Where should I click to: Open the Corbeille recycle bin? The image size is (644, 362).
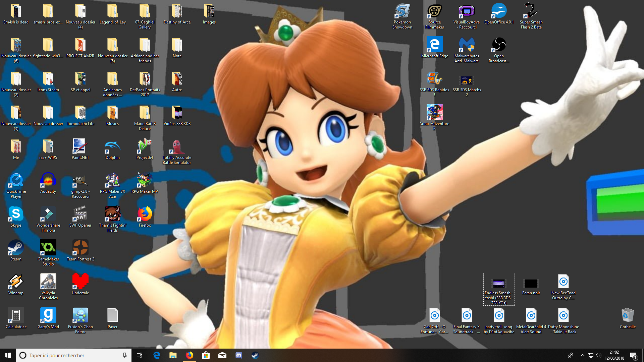click(x=628, y=315)
